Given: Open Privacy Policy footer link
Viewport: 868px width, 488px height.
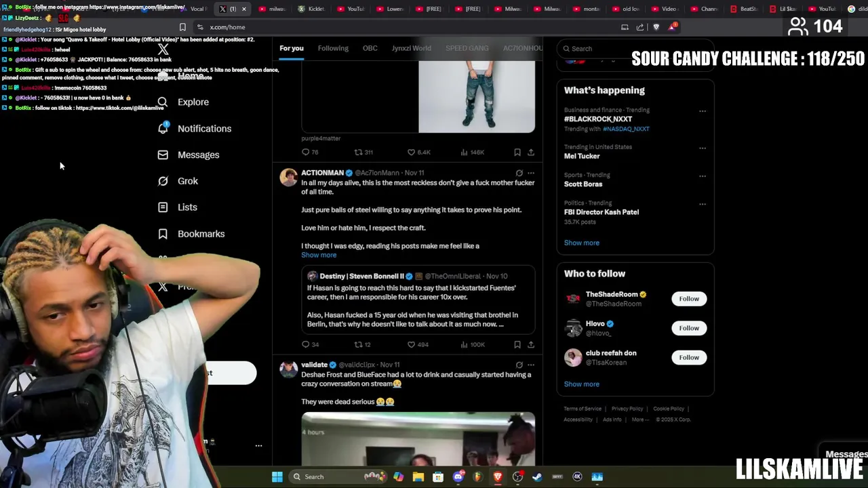Looking at the screenshot, I should tap(627, 409).
